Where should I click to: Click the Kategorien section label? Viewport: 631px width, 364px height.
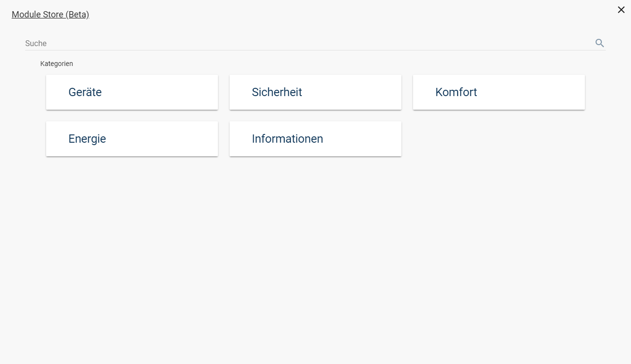57,64
